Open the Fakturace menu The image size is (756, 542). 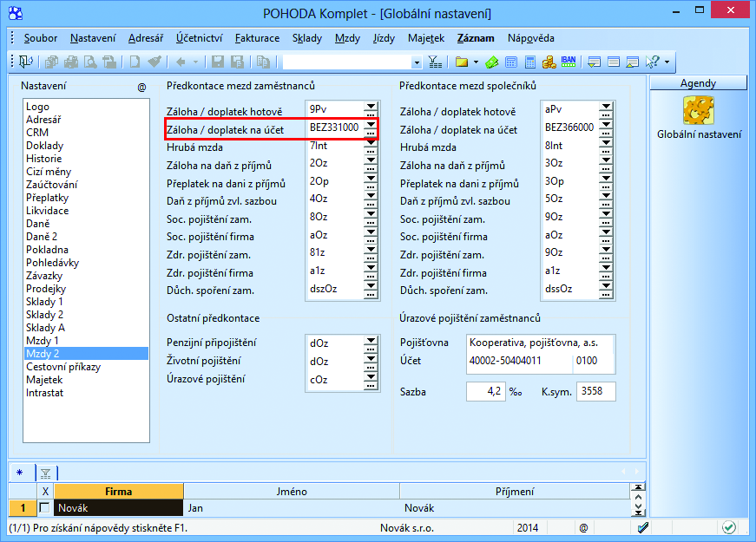[x=257, y=38]
